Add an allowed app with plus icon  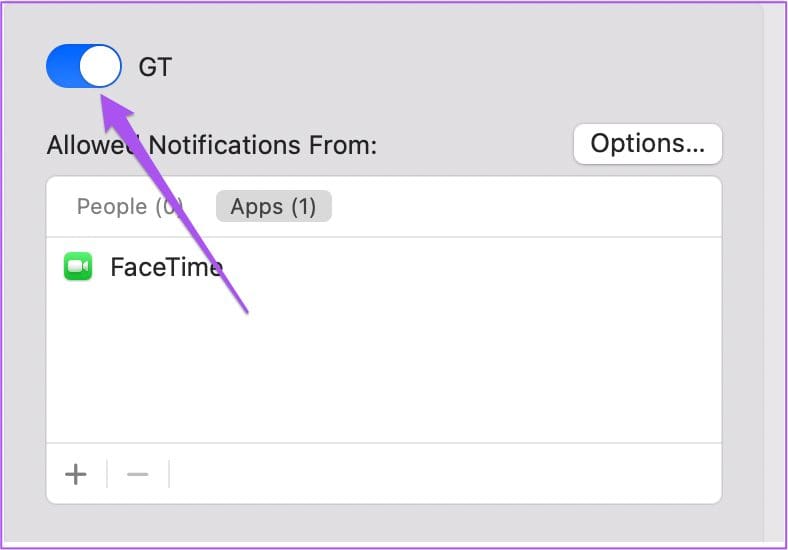tap(76, 474)
